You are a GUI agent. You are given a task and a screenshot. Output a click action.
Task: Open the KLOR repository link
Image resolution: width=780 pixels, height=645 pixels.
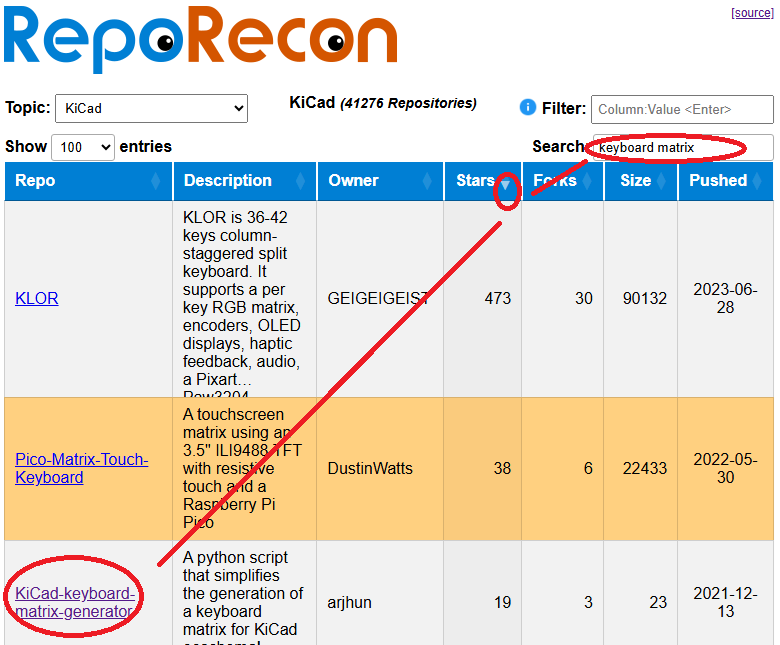(x=37, y=299)
